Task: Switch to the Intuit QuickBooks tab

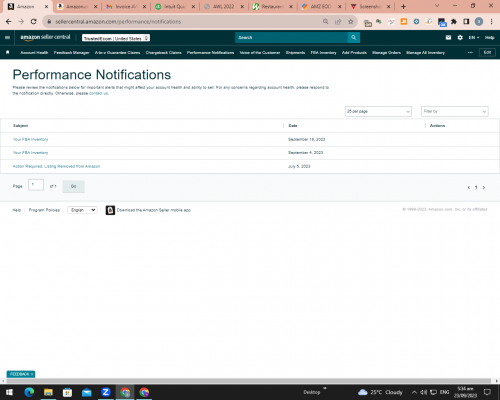Action: pyautogui.click(x=174, y=7)
